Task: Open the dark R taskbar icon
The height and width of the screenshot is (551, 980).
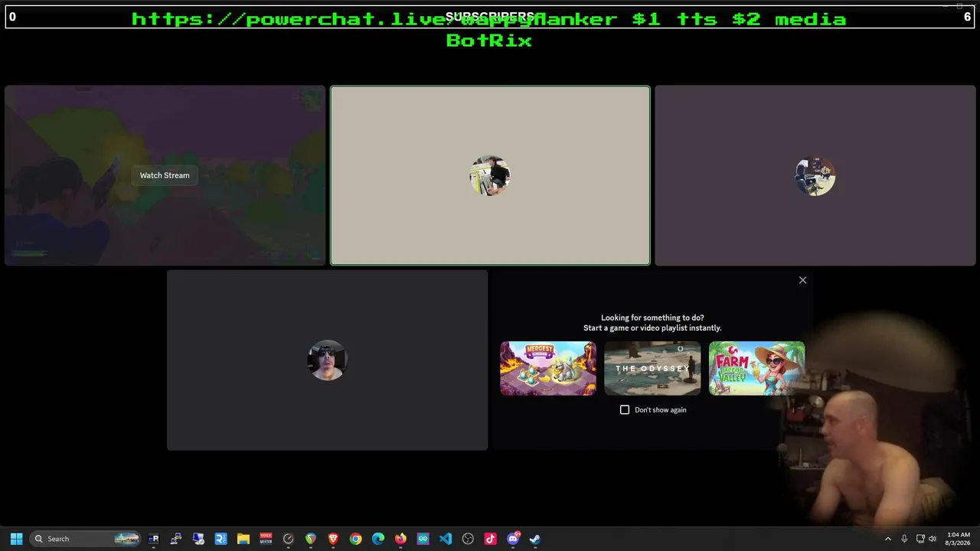Action: (x=154, y=539)
